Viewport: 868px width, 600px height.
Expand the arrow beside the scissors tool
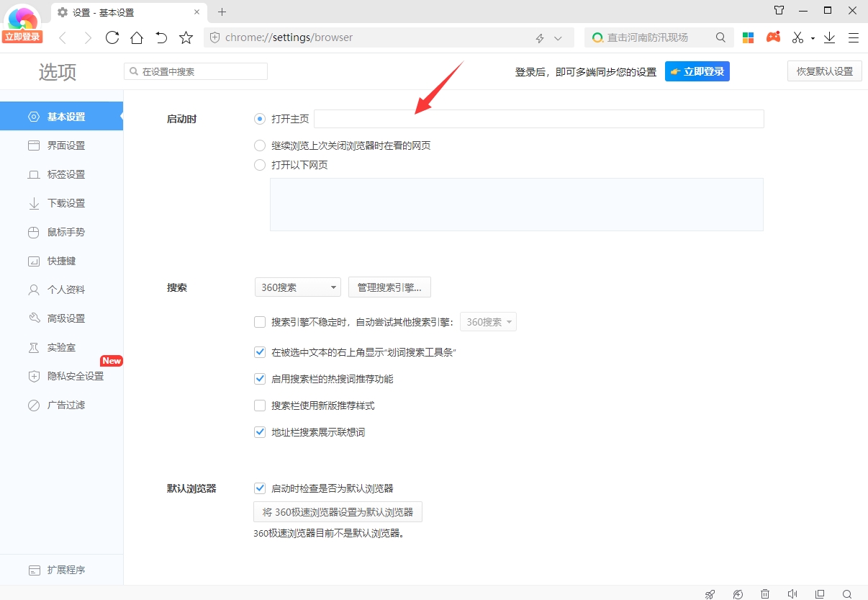point(813,38)
